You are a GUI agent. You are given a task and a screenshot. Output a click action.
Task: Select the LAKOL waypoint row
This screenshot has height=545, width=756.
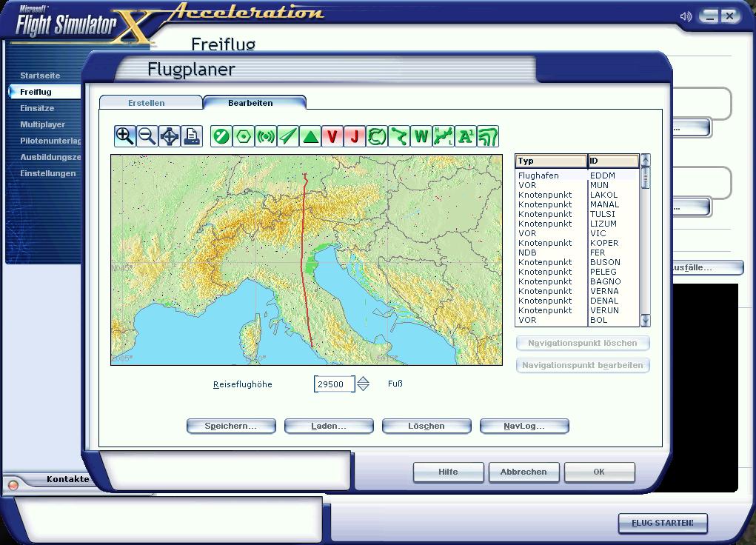click(x=577, y=195)
